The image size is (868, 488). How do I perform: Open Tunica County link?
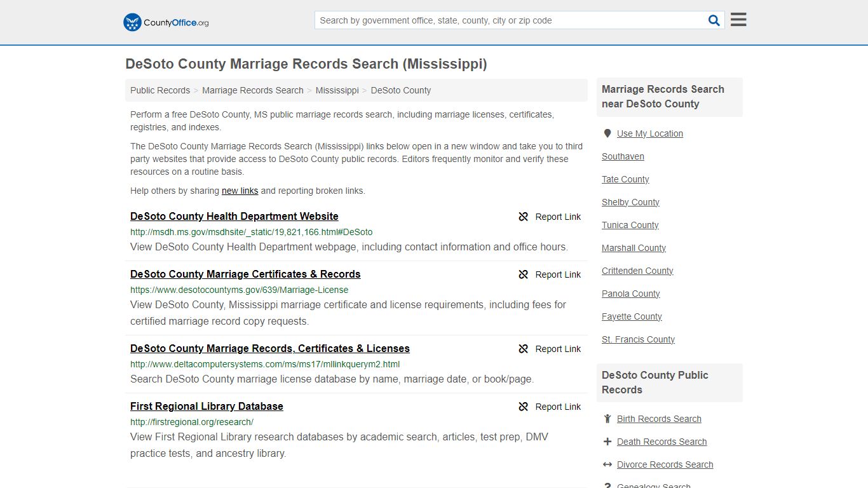(630, 225)
